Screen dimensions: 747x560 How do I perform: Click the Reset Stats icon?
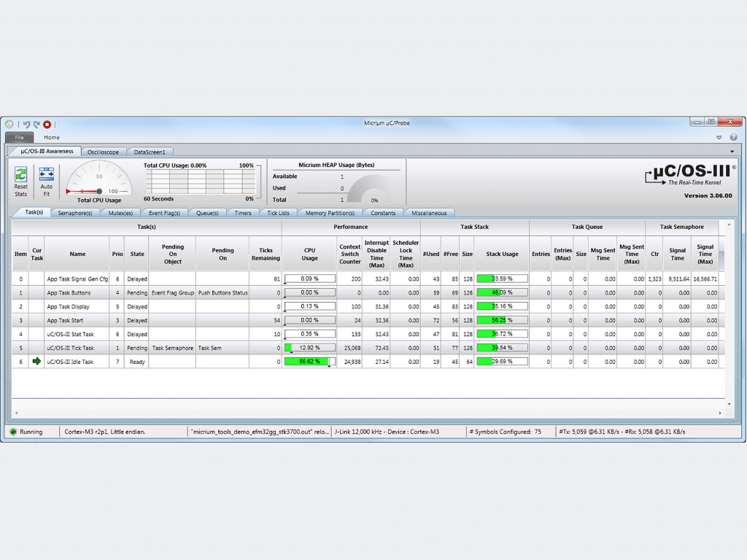point(20,175)
